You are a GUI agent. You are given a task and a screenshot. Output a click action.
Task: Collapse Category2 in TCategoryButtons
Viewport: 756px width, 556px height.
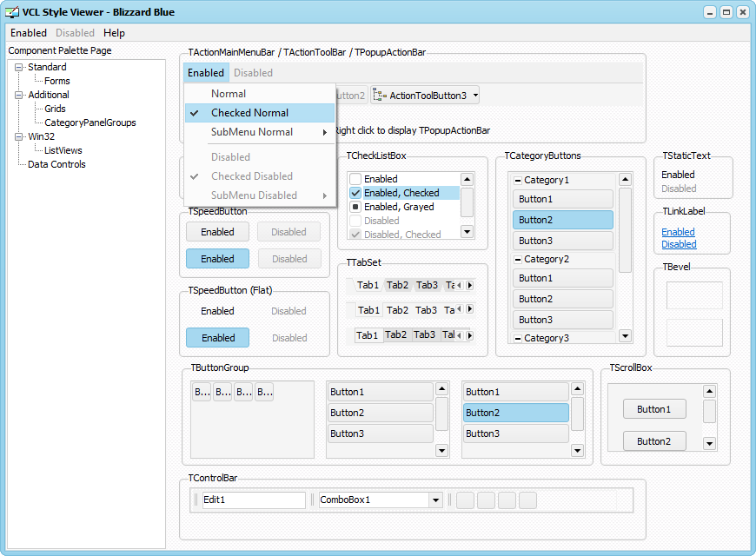click(517, 260)
